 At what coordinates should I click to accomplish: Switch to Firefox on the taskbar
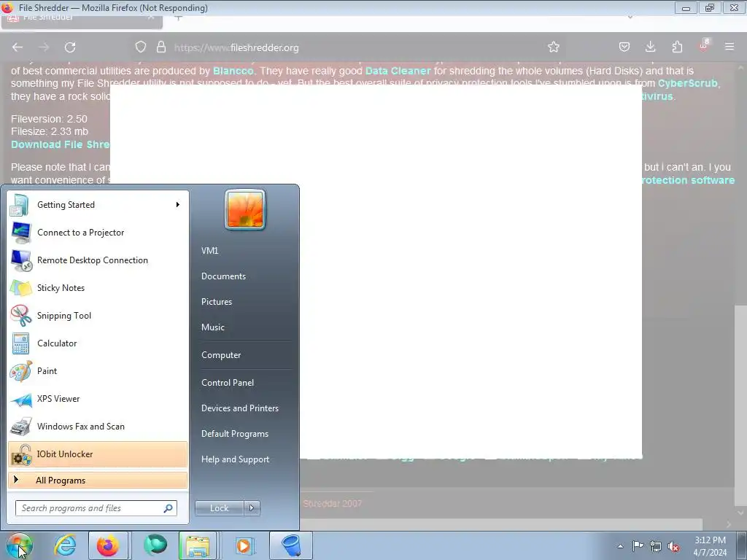[x=108, y=545]
